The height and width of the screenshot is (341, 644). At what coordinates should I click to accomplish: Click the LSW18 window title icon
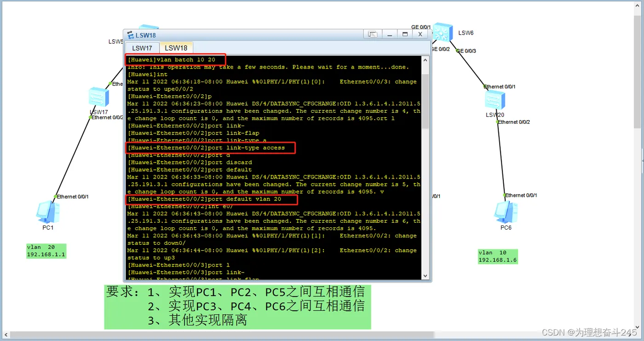(x=131, y=35)
